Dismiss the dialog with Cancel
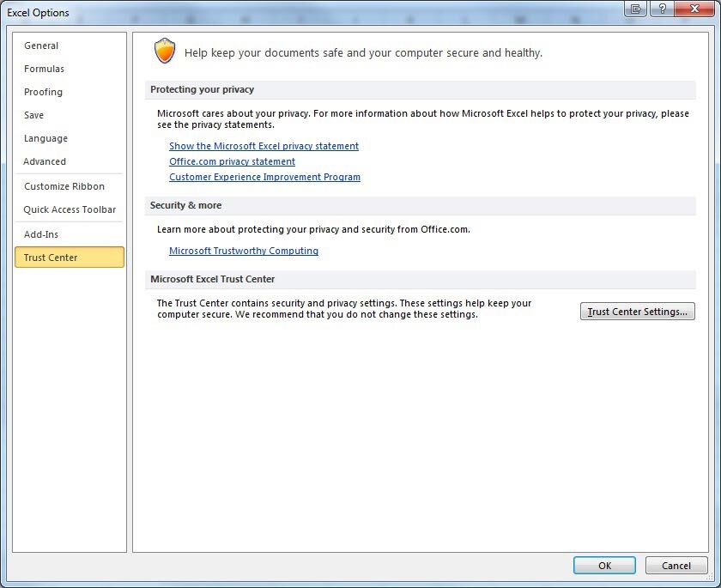 [x=676, y=566]
